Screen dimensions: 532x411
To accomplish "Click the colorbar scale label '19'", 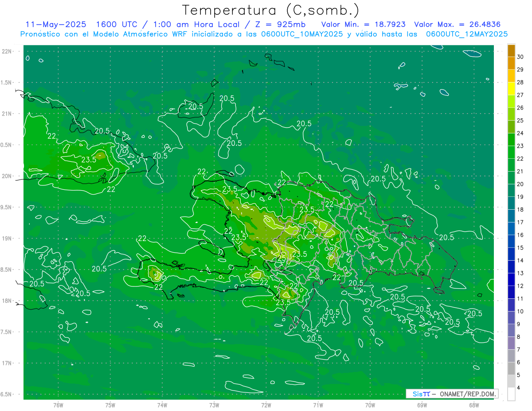I will click(x=520, y=197).
